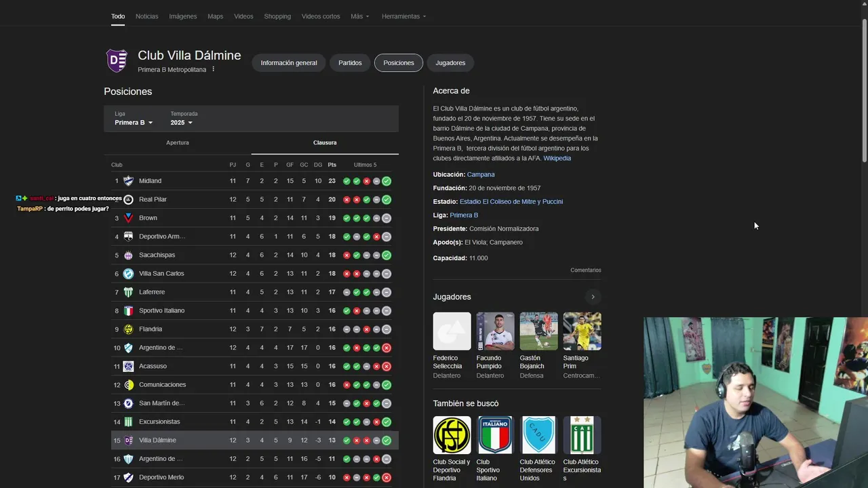The height and width of the screenshot is (488, 868).
Task: Open Club Atlético Excursionistas card
Action: [583, 449]
